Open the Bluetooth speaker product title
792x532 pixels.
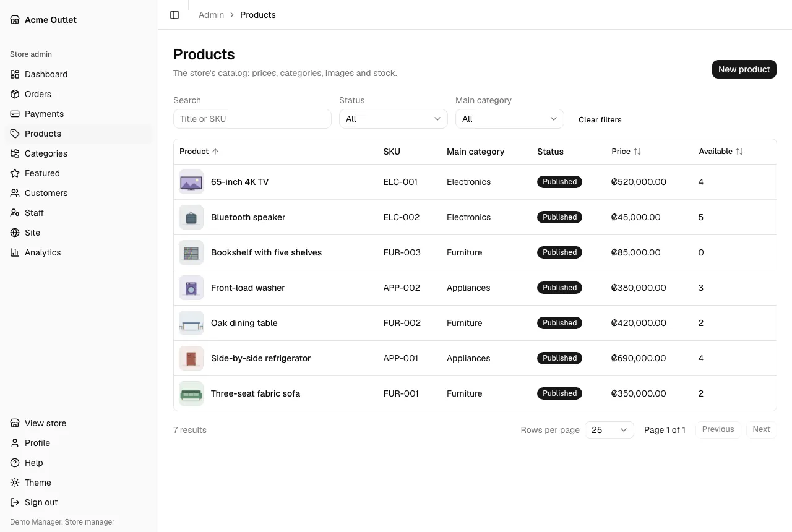click(x=248, y=217)
